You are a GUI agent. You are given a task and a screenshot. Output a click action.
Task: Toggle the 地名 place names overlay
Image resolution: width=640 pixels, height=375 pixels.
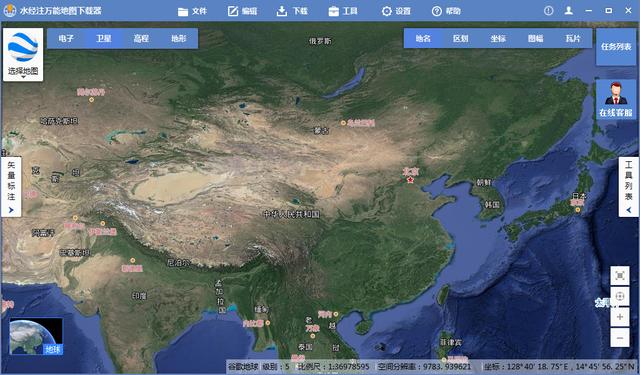423,38
